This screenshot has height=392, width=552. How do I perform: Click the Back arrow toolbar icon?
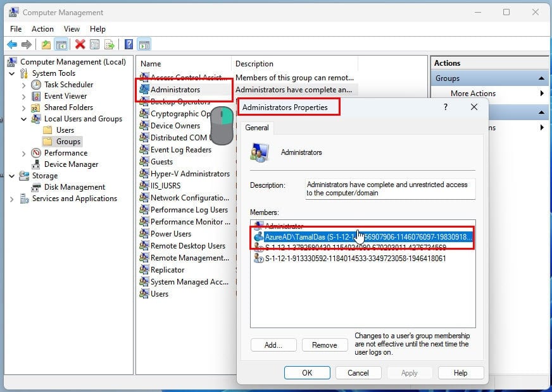click(12, 44)
